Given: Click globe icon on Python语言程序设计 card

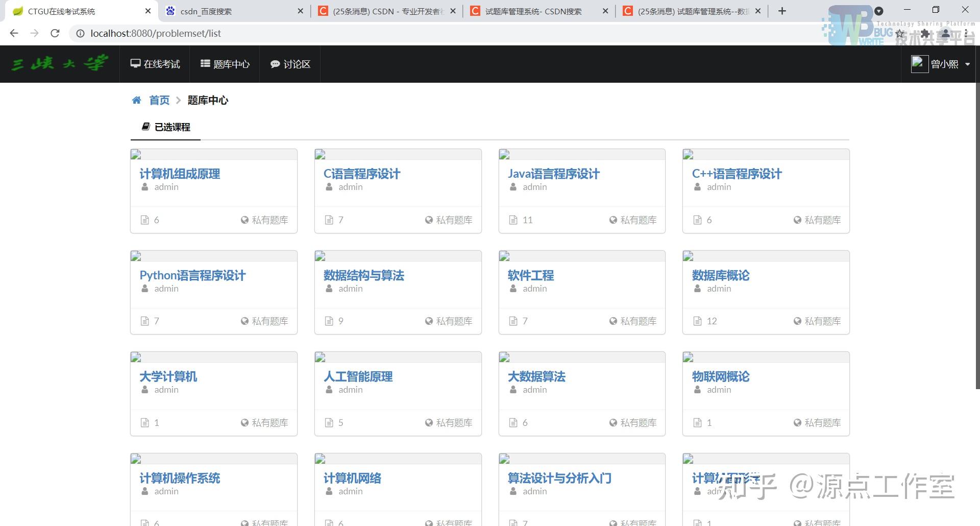Looking at the screenshot, I should pos(245,321).
